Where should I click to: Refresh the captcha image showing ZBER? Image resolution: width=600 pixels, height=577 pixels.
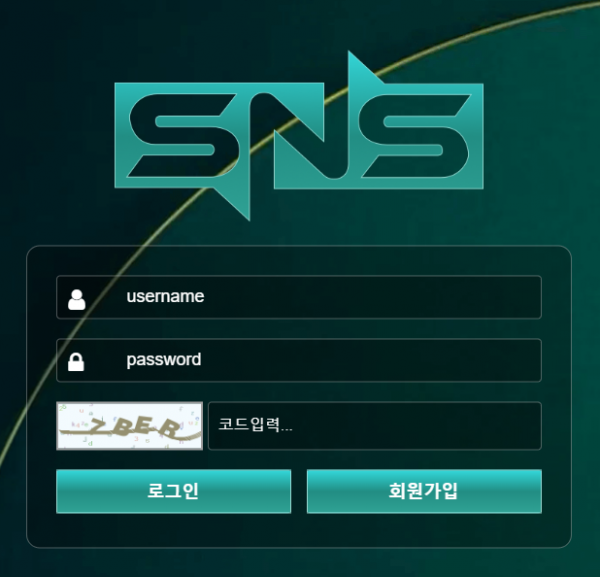click(129, 426)
